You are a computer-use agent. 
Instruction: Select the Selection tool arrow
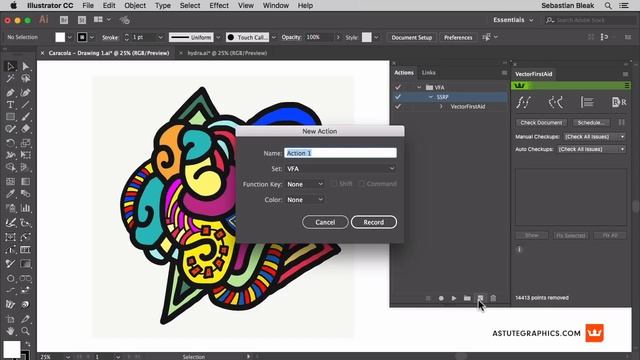click(x=11, y=66)
